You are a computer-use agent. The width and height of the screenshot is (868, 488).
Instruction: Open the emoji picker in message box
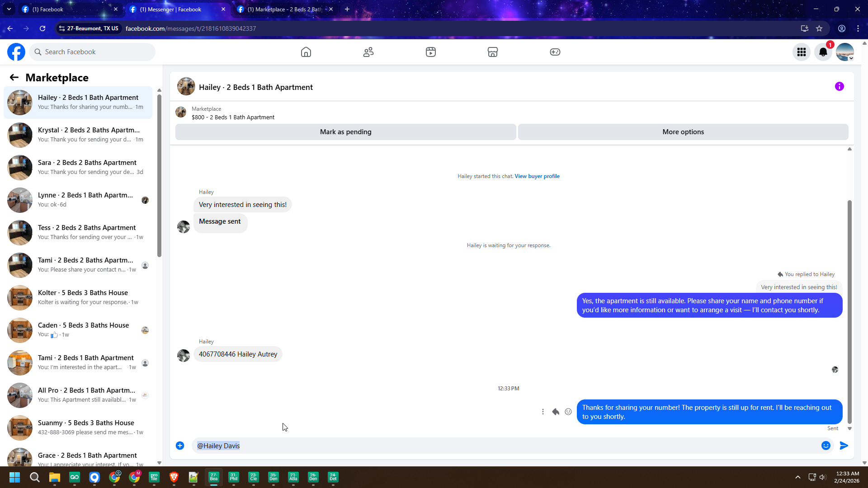click(826, 446)
